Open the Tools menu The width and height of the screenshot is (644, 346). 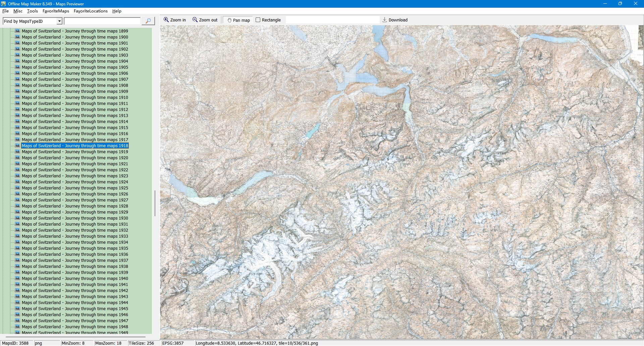tap(32, 11)
